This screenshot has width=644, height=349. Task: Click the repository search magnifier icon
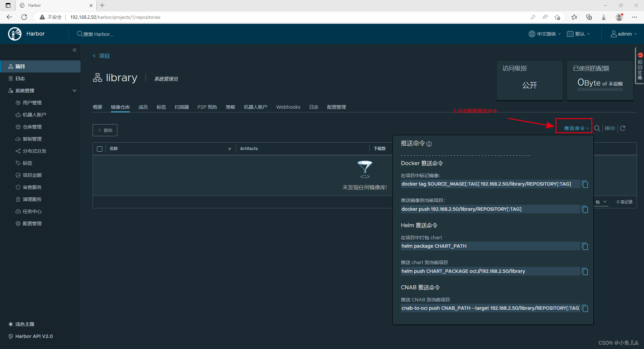tap(597, 128)
